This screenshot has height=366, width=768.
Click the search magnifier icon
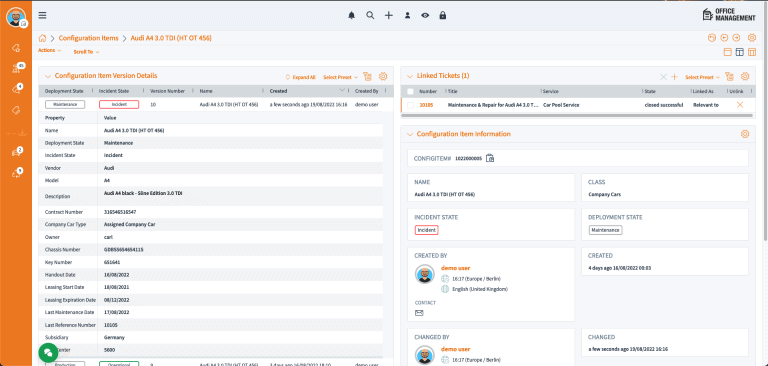pos(370,15)
